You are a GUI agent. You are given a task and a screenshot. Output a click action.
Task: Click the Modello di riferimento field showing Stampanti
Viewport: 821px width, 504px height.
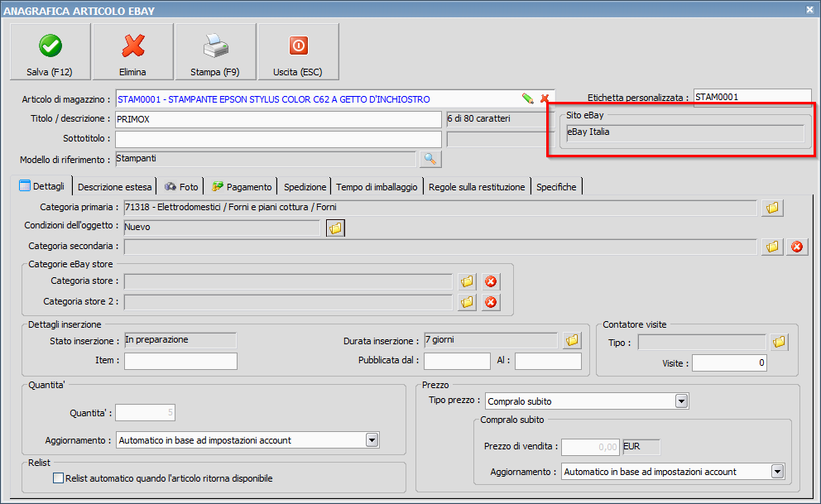(266, 159)
